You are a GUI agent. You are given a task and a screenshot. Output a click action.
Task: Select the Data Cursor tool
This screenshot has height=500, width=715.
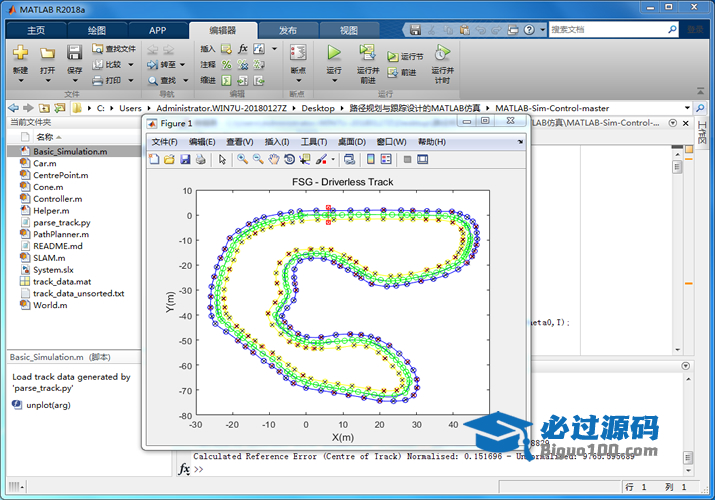(304, 159)
